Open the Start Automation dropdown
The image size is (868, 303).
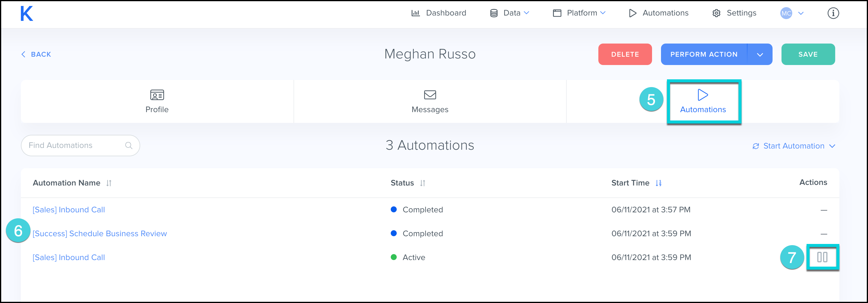[793, 146]
